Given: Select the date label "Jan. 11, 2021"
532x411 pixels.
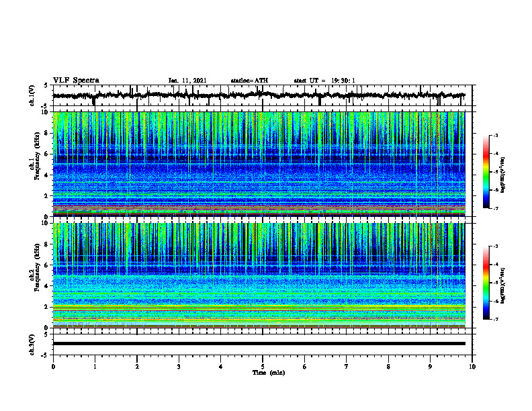Looking at the screenshot, I should [187, 81].
